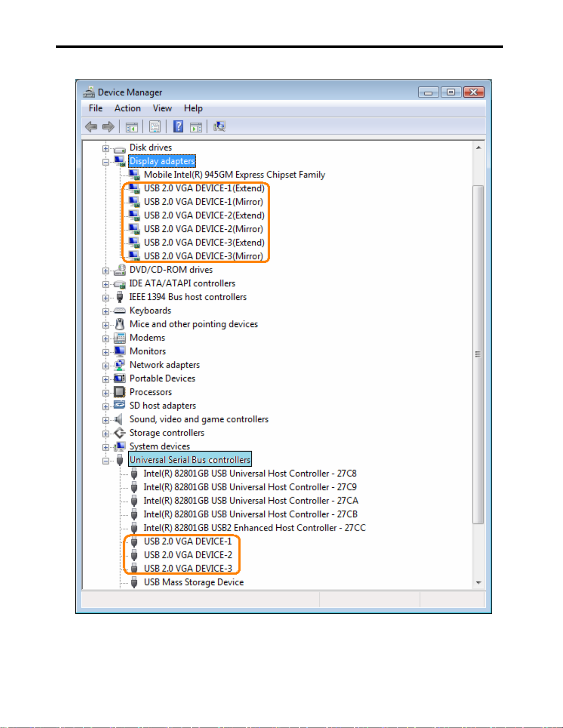This screenshot has width=563, height=728.
Task: Select USB 2.0 VGA DEVICE-3(Extend) adapter
Action: coord(204,243)
